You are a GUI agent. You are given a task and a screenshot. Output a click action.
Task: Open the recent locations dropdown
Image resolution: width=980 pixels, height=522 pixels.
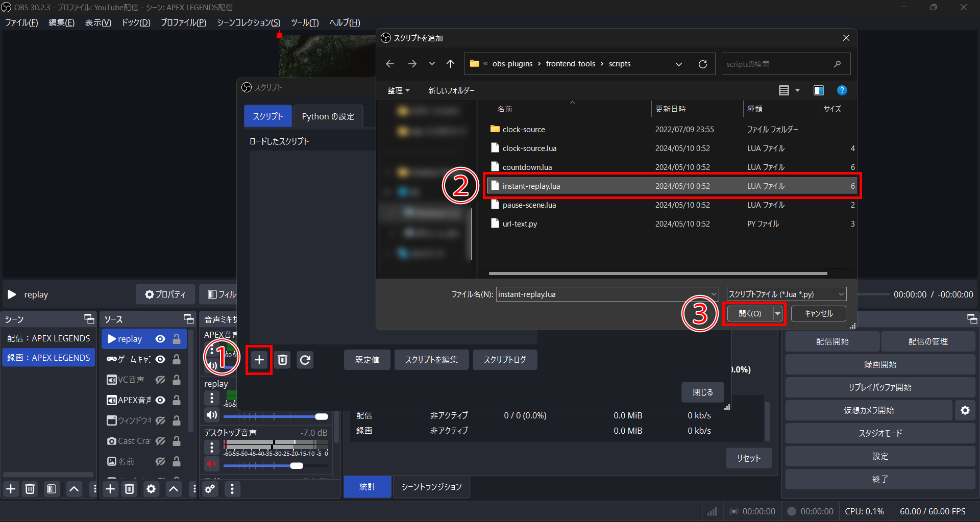click(432, 64)
